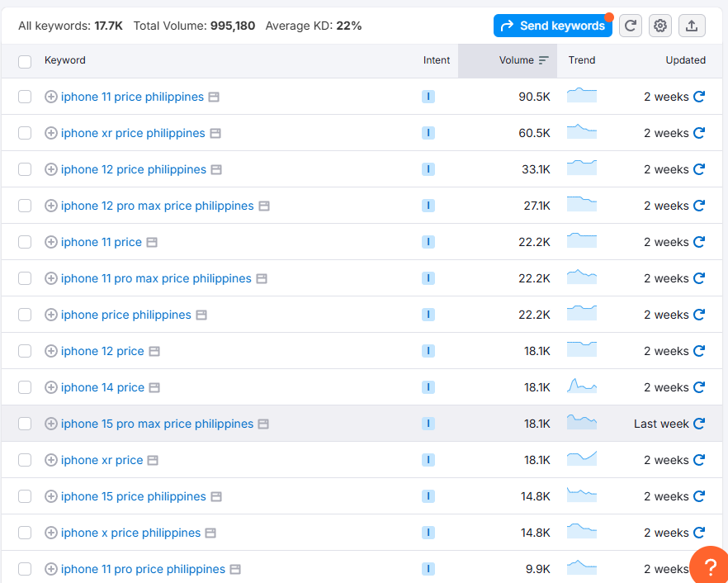
Task: Open keyword link 'iphone 11 pro price philippines'
Action: pyautogui.click(x=143, y=570)
